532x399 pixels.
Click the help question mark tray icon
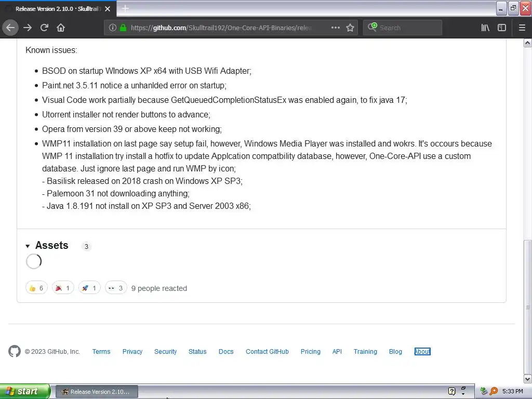(451, 391)
